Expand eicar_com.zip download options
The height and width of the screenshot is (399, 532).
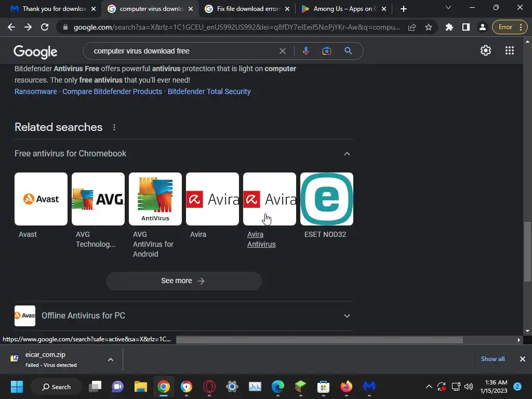tap(111, 360)
